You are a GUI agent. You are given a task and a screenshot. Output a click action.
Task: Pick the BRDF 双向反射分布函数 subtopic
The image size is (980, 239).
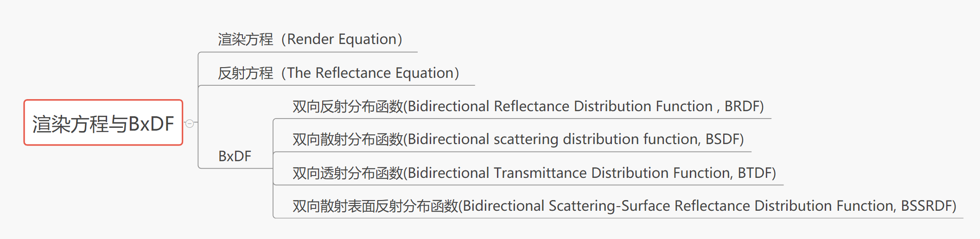coord(528,107)
